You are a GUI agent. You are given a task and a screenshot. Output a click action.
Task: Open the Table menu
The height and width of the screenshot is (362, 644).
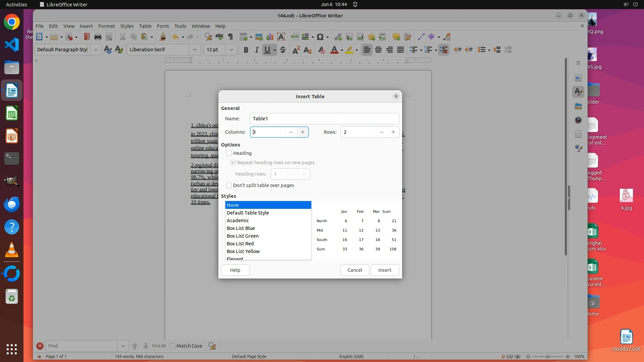145,26
